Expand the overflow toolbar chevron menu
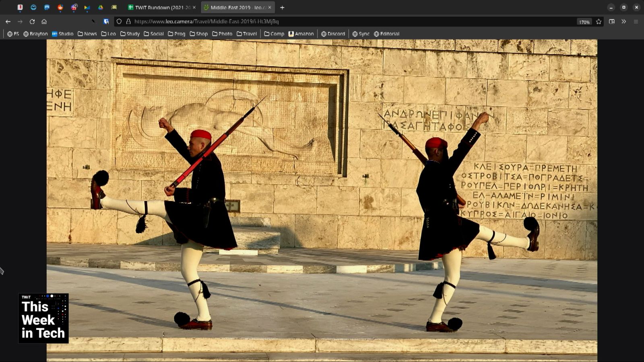644x362 pixels. pyautogui.click(x=624, y=22)
